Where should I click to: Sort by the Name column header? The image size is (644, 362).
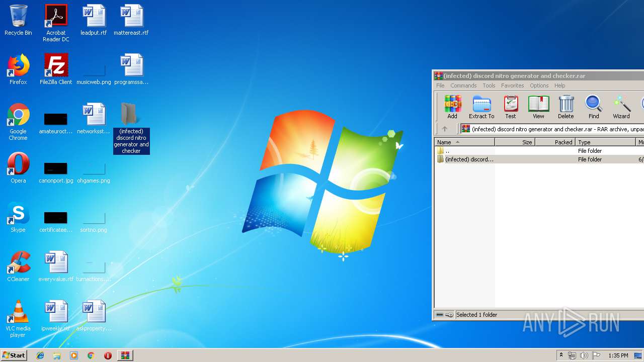coord(464,142)
